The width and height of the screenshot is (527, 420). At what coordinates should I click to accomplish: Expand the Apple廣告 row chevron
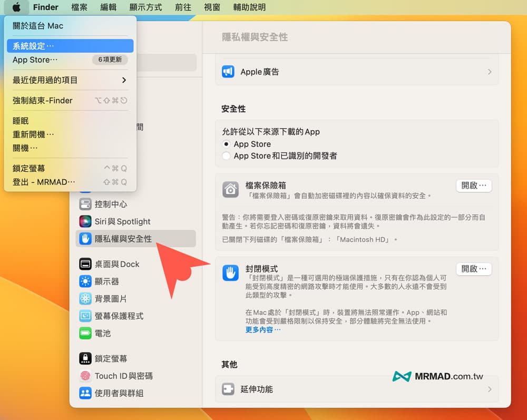point(490,72)
